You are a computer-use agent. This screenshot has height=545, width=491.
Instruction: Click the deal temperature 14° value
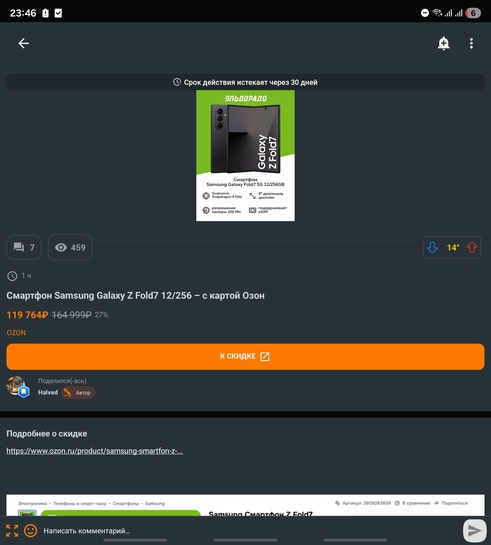point(453,247)
